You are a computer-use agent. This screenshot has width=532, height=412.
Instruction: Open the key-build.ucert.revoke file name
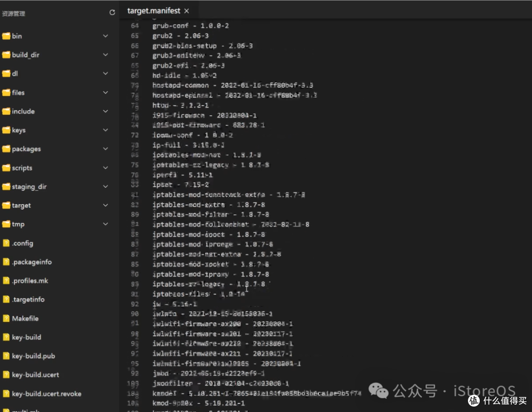pyautogui.click(x=47, y=394)
